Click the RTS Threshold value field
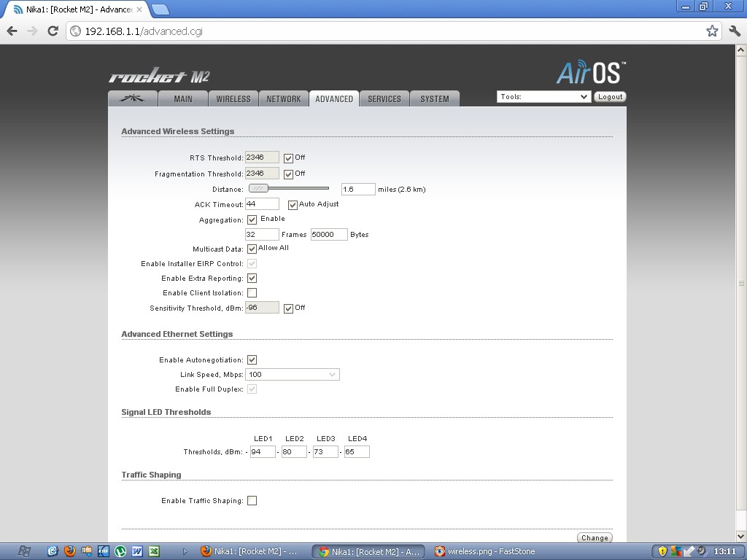 262,157
